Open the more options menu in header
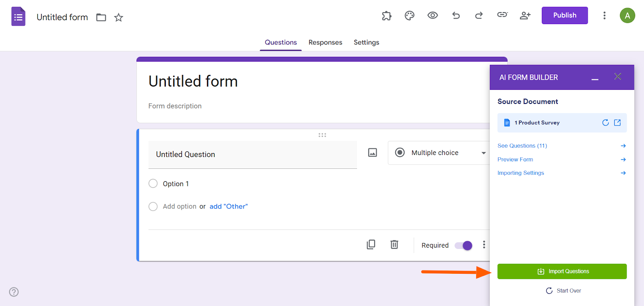The width and height of the screenshot is (644, 306). click(x=604, y=15)
